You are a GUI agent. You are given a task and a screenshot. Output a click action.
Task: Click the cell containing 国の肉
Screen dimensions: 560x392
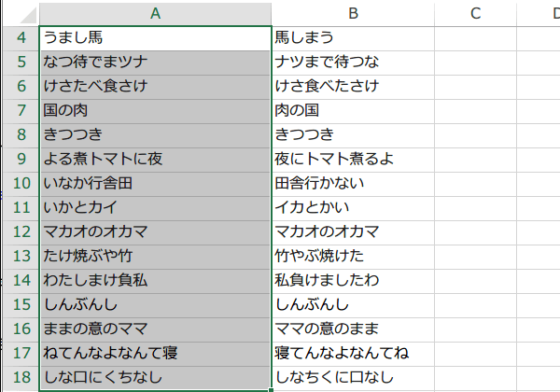tap(155, 110)
